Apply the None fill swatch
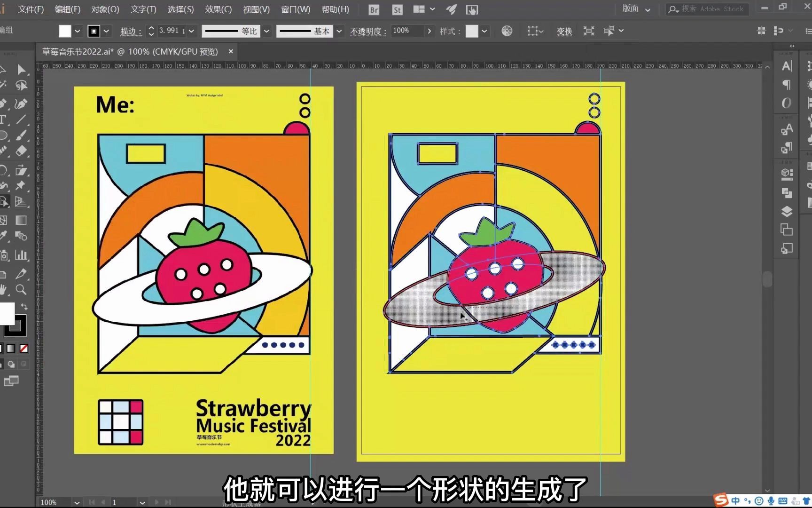812x508 pixels. pos(24,348)
